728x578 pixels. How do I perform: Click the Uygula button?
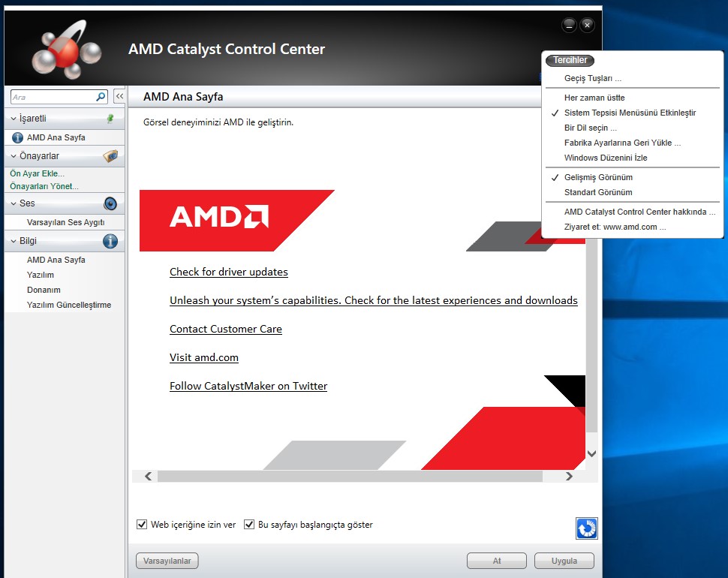[x=564, y=561]
